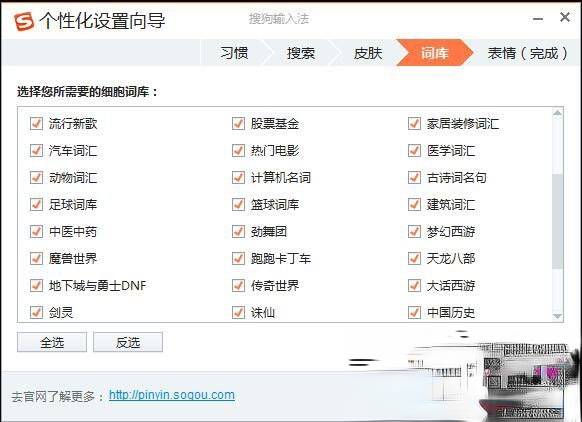
Task: Toggle the 动物词汇 checkbox
Action: click(36, 177)
